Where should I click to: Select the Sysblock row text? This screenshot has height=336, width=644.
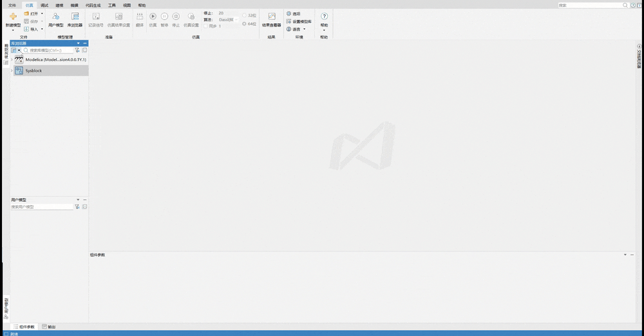coord(33,71)
